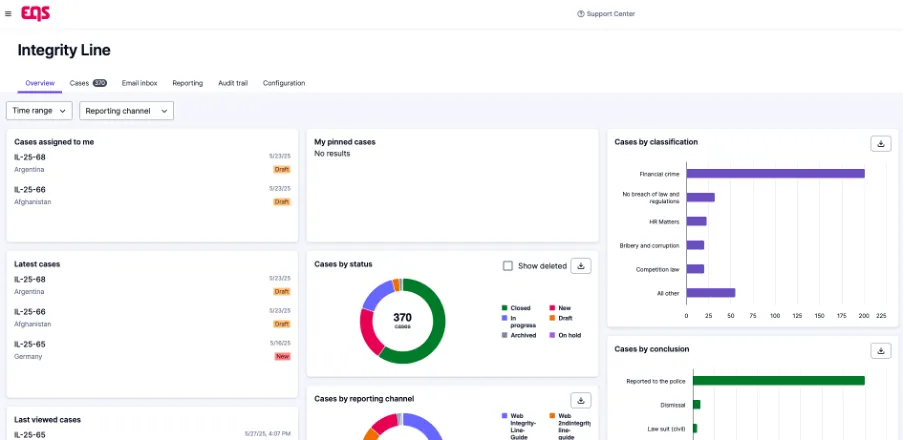Switch to the Overview tab
The width and height of the screenshot is (904, 440).
coord(40,83)
